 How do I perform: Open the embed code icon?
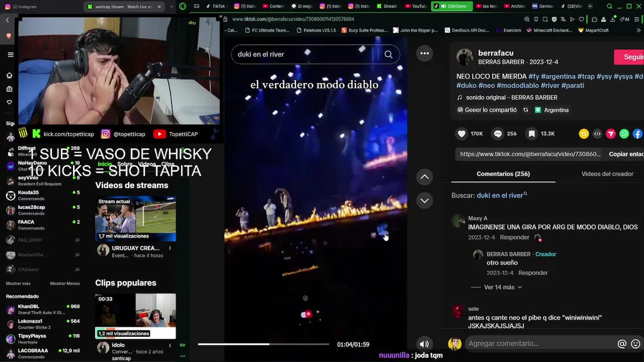coord(597,134)
